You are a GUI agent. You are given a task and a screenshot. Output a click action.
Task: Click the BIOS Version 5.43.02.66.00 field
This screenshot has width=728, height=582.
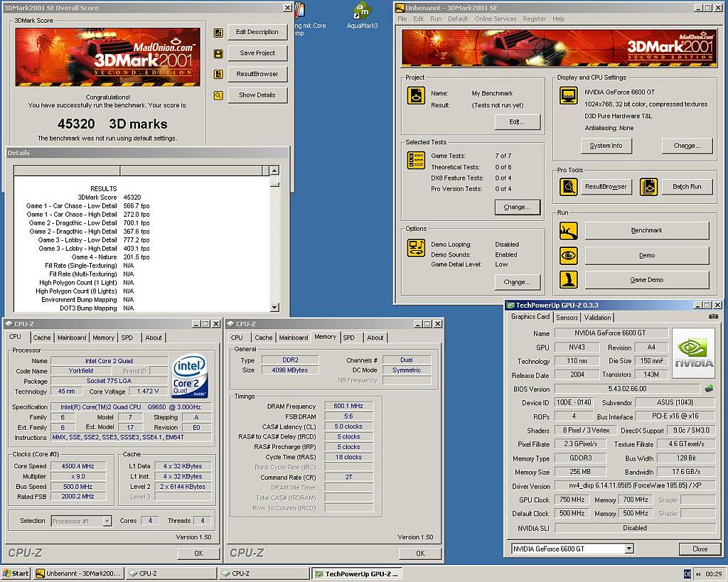[x=627, y=389]
